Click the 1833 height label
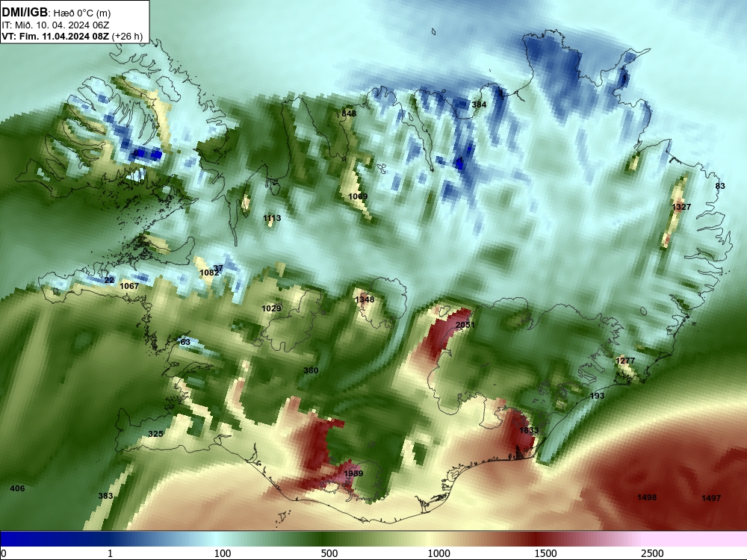 [x=529, y=430]
